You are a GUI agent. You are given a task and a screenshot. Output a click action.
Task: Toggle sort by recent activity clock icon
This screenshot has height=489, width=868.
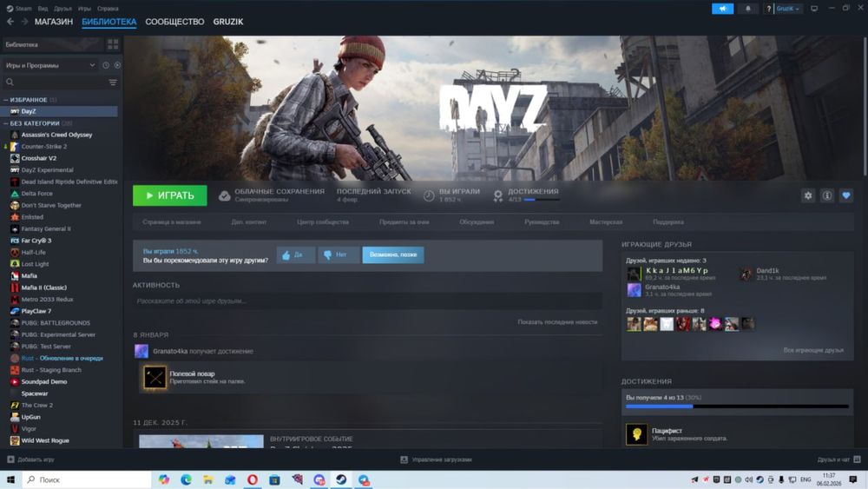(106, 65)
